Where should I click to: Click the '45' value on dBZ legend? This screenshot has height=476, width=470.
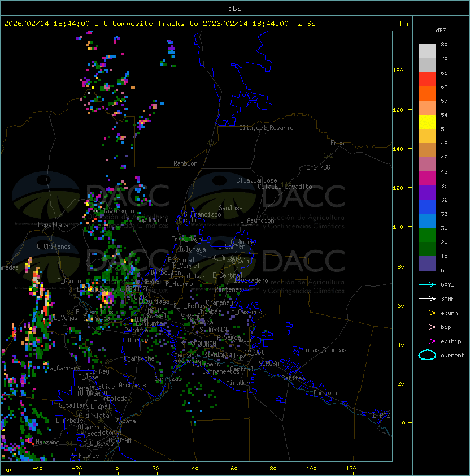pos(444,157)
